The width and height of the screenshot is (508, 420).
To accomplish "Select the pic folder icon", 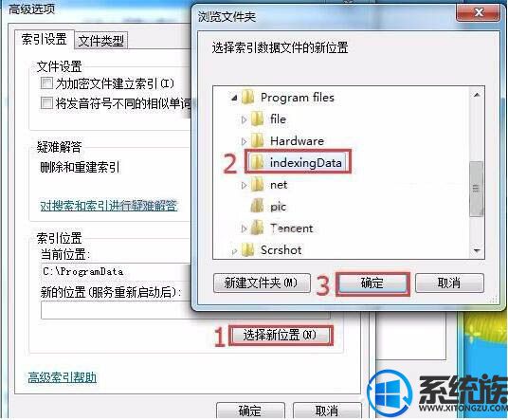I will pyautogui.click(x=258, y=206).
